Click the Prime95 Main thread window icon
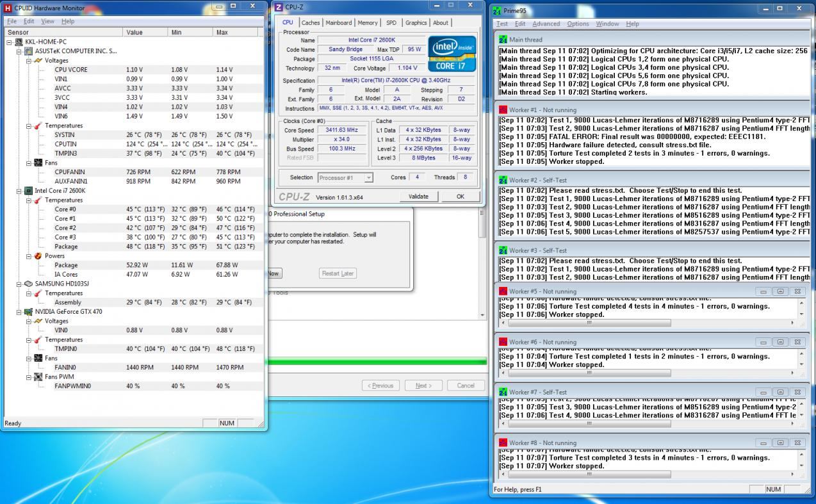The width and height of the screenshot is (816, 504). pos(503,40)
